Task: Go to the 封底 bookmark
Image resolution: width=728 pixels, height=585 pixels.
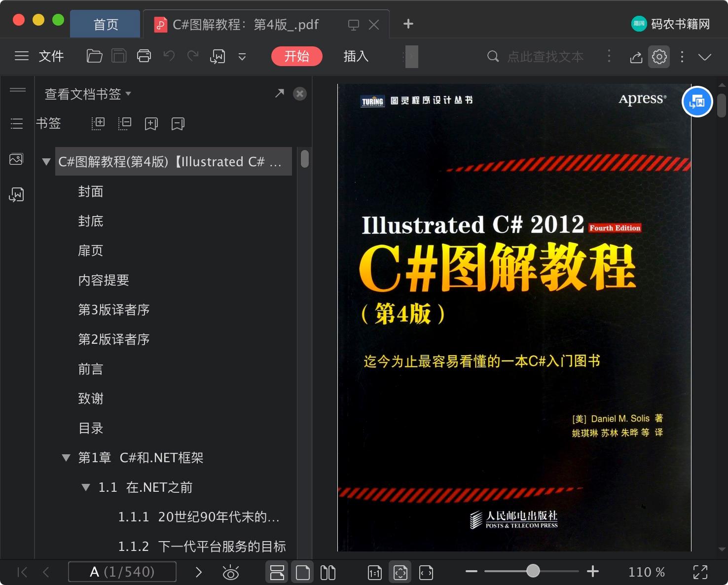Action: (x=91, y=221)
